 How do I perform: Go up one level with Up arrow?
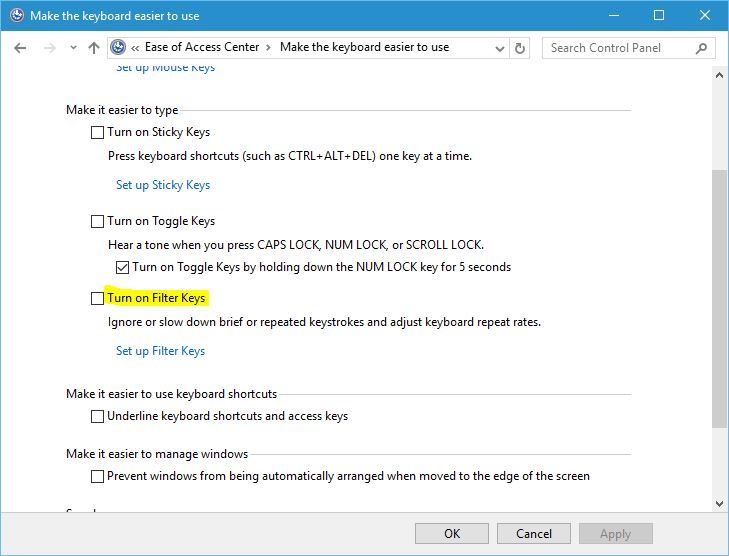94,48
